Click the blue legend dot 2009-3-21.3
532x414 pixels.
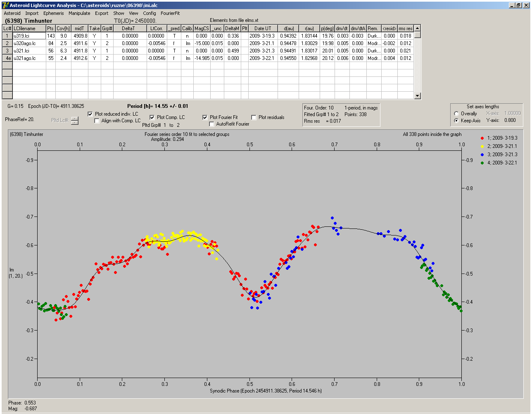point(483,154)
